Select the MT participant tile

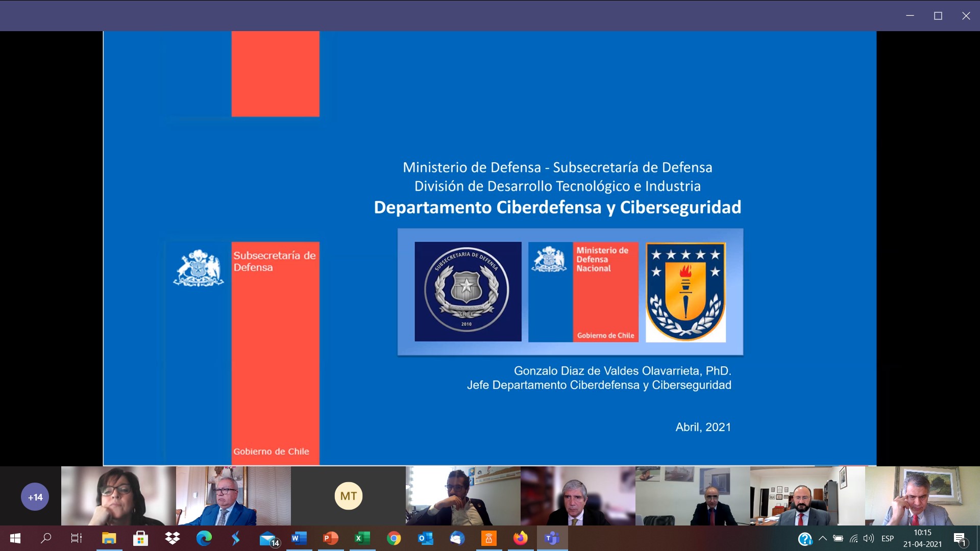pyautogui.click(x=348, y=496)
